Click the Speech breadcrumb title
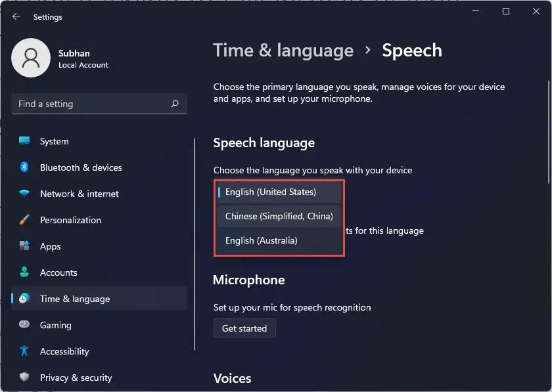552x392 pixels. click(412, 51)
